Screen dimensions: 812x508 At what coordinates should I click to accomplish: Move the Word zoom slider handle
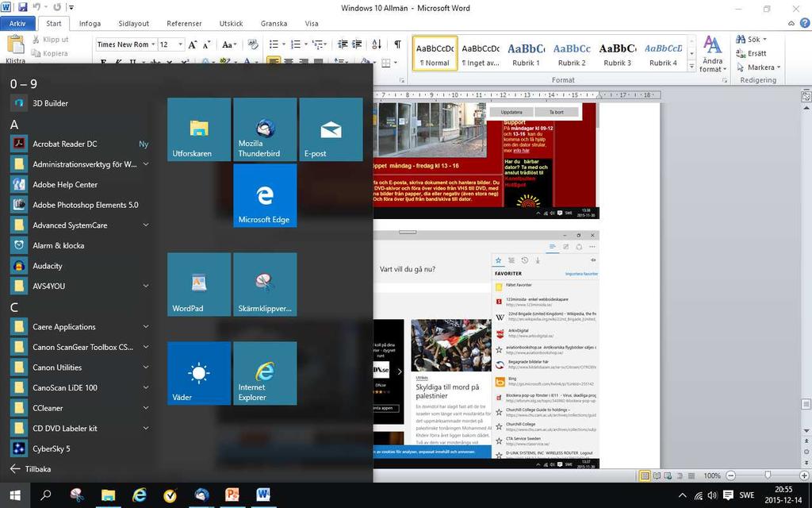[768, 475]
